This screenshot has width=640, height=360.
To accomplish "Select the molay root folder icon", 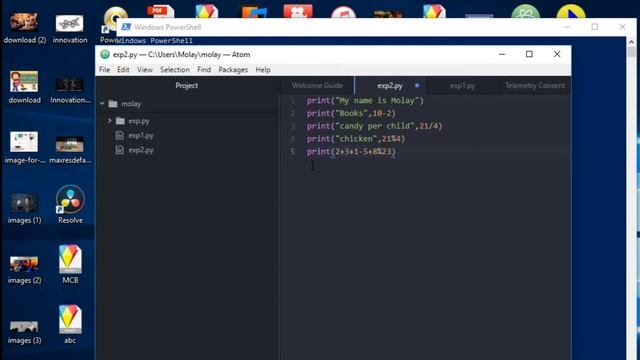I will (113, 104).
